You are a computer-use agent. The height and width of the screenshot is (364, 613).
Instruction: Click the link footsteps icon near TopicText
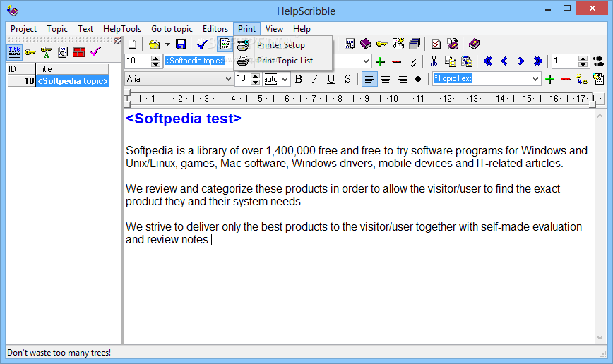(x=582, y=79)
